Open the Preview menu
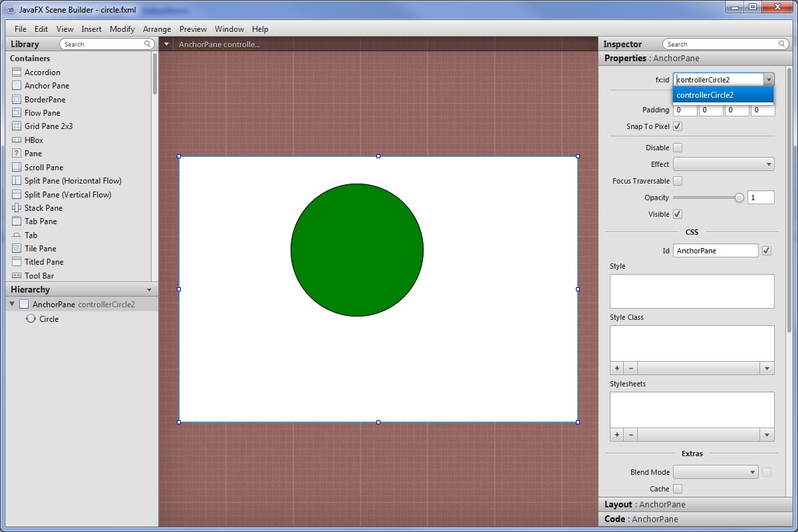Image resolution: width=798 pixels, height=532 pixels. 193,29
